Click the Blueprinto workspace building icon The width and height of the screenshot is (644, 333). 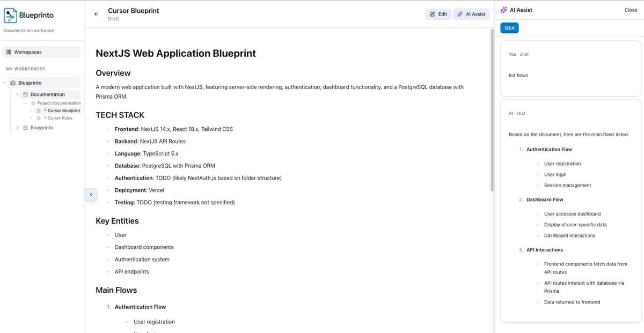[x=12, y=83]
